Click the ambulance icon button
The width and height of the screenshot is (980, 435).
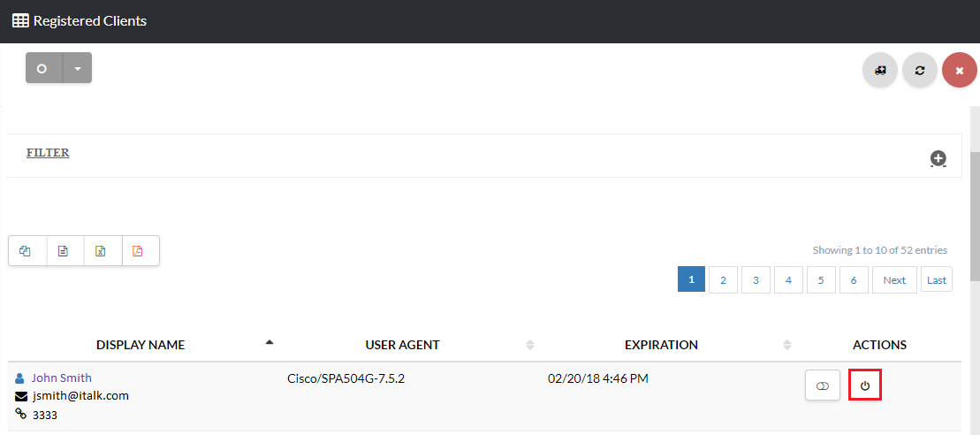coord(880,70)
